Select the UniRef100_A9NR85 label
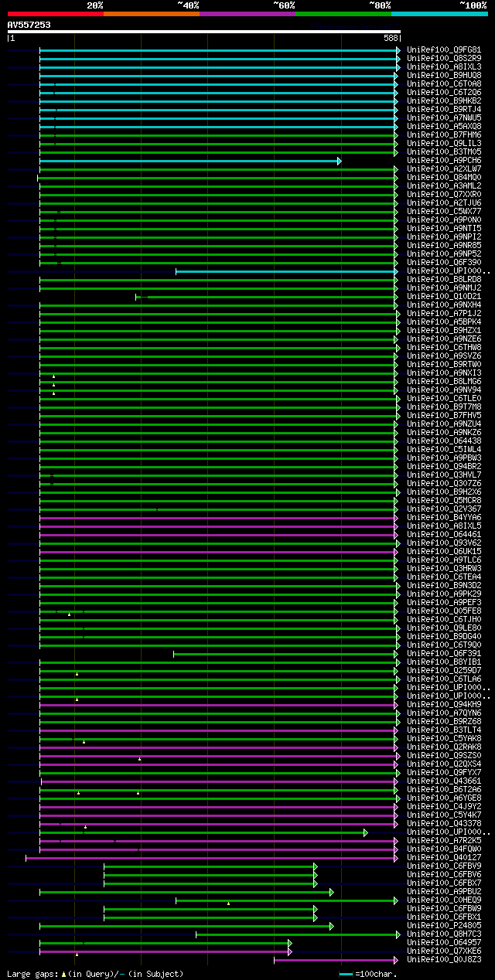 (x=444, y=245)
